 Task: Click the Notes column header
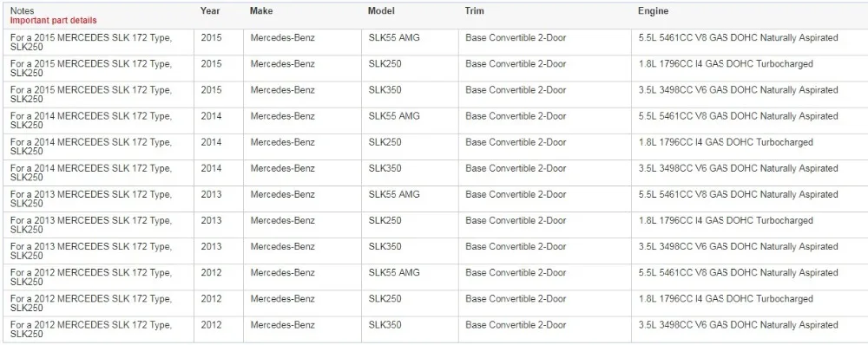point(22,11)
